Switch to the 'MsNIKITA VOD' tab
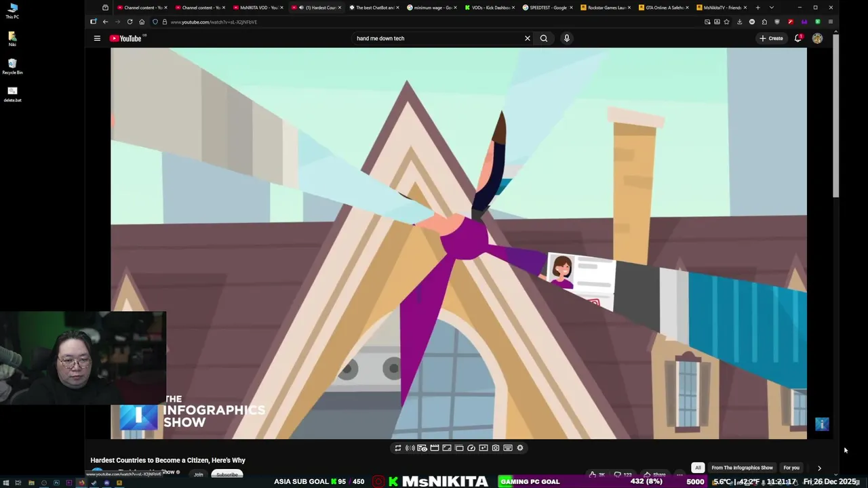Image resolution: width=868 pixels, height=488 pixels. click(x=258, y=7)
